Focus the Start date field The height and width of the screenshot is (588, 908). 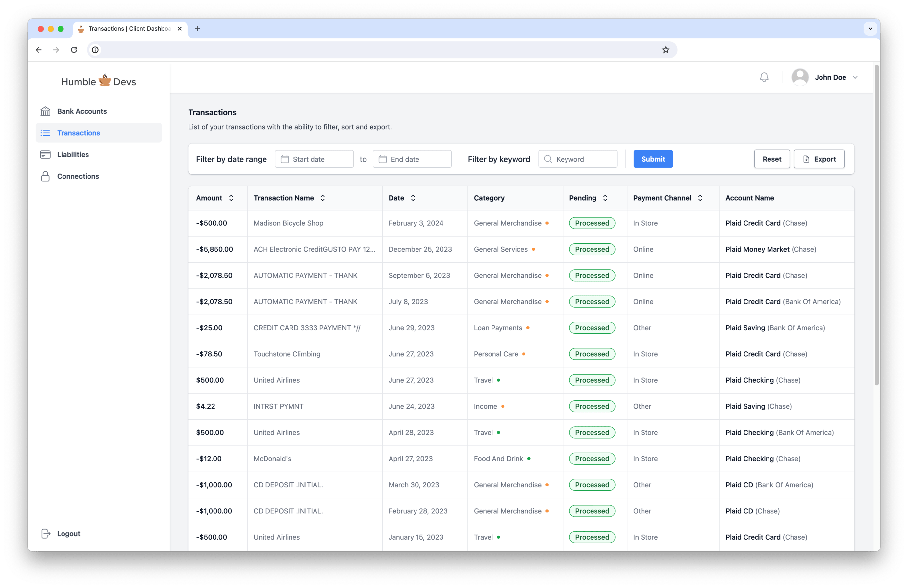tap(314, 159)
